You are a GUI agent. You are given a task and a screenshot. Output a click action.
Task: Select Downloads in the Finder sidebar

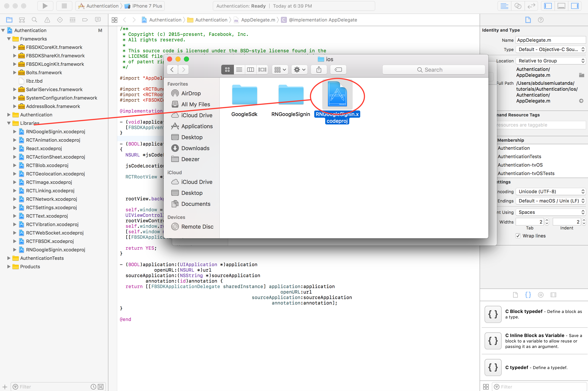pos(195,148)
